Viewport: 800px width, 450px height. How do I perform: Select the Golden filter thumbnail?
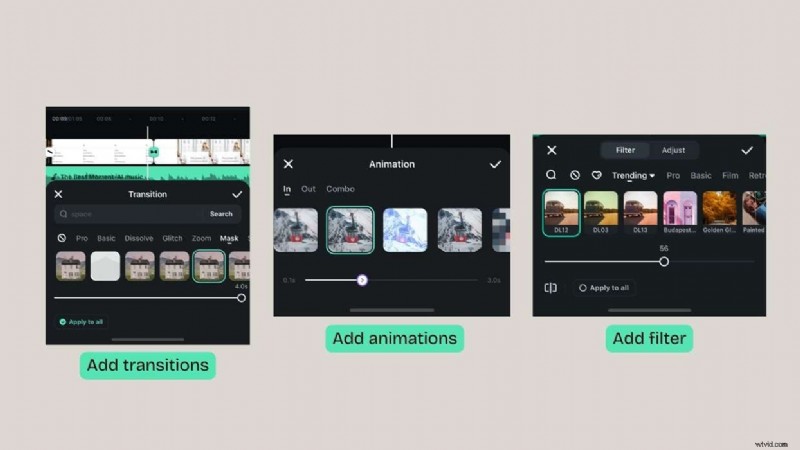(x=719, y=212)
